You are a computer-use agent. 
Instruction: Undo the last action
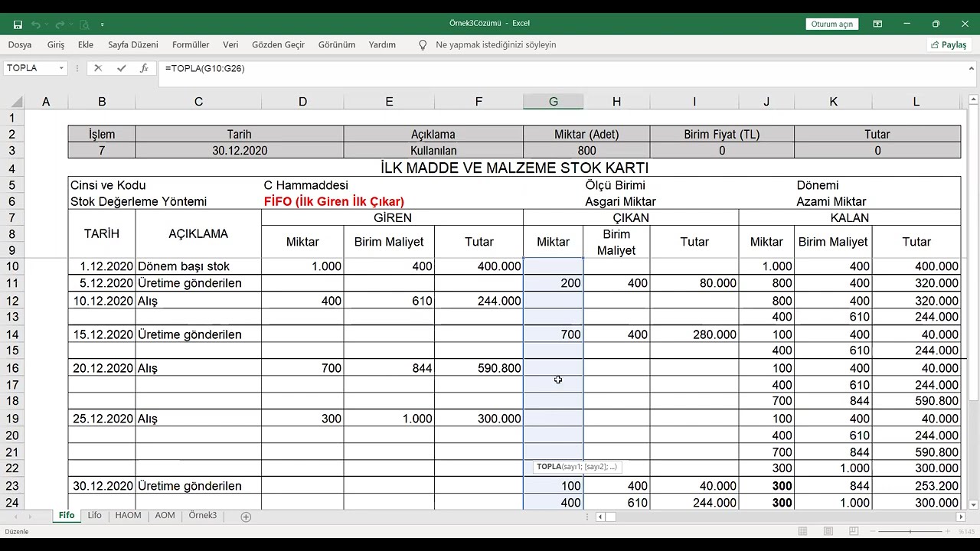point(36,24)
